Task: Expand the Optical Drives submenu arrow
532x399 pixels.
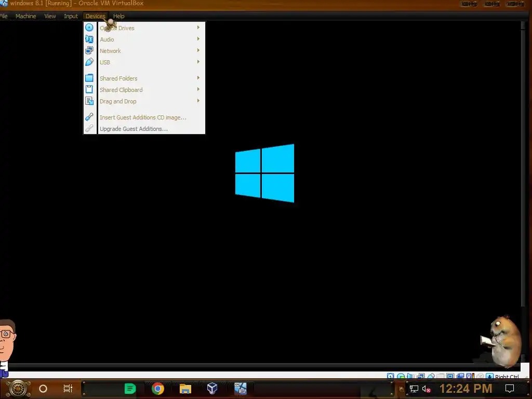Action: 198,28
